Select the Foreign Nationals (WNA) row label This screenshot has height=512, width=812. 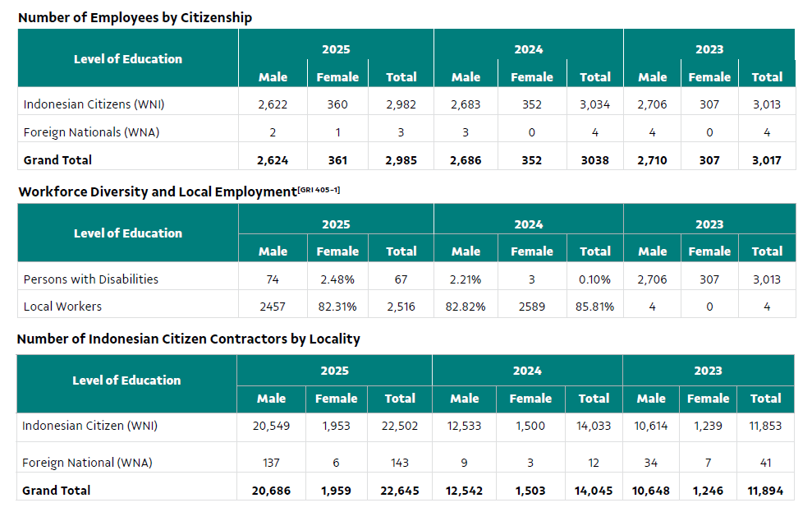coord(91,132)
